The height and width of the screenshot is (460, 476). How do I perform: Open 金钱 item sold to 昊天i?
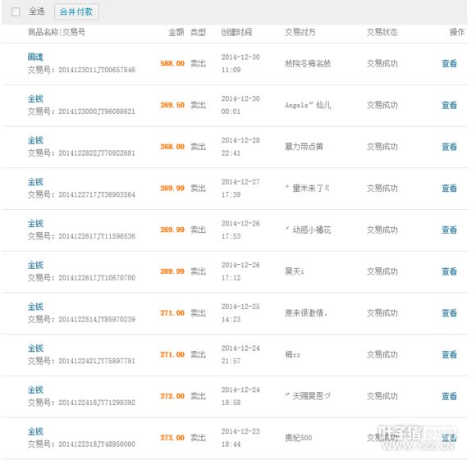coord(35,265)
